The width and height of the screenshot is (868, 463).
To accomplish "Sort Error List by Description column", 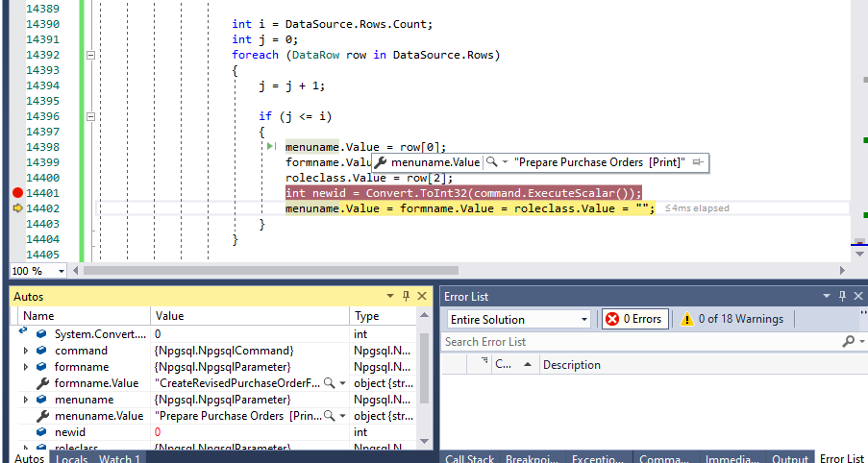I will [x=571, y=365].
